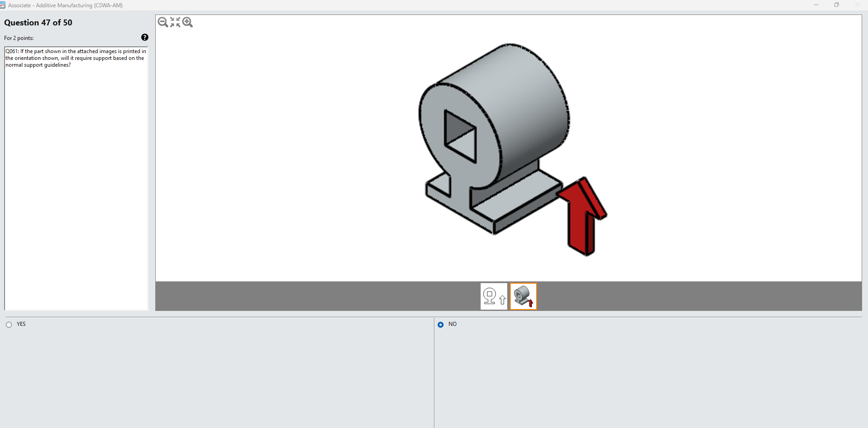Select the Zoom Out magnifier tool
Image resolution: width=868 pixels, height=428 pixels.
click(163, 22)
